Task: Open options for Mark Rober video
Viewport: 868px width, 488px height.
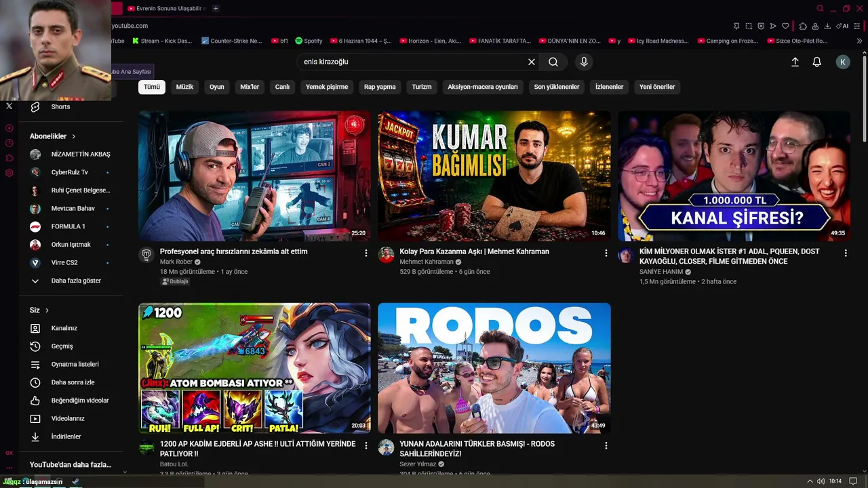Action: (x=366, y=253)
